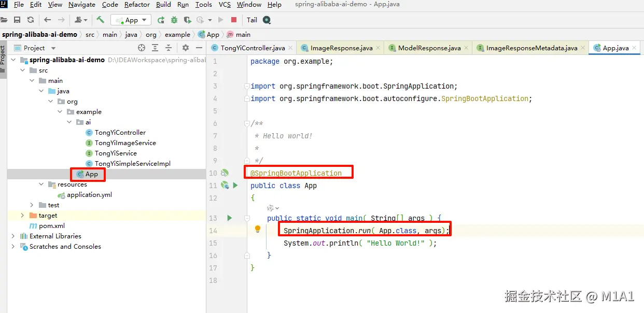Screen dimensions: 644x313
Task: Click the Debug bug icon in toolbar
Action: click(x=174, y=20)
